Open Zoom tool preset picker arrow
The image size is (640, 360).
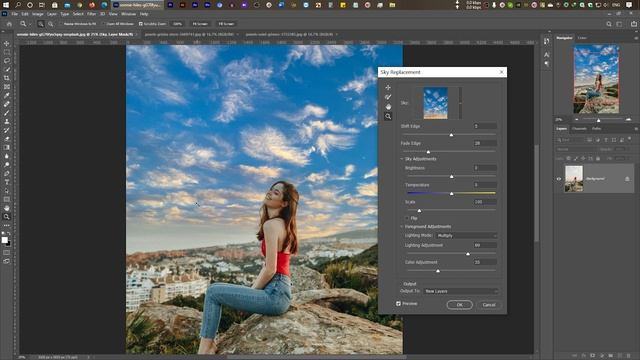pos(29,24)
